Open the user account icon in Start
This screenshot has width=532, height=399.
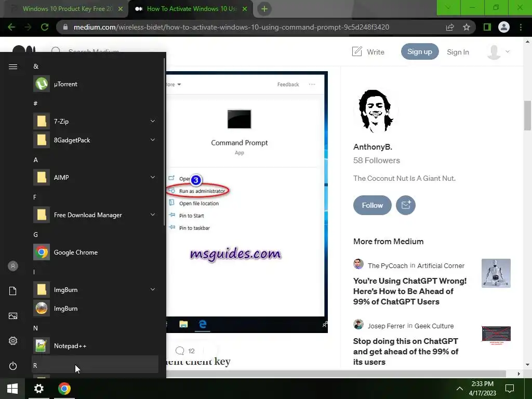[x=13, y=266]
